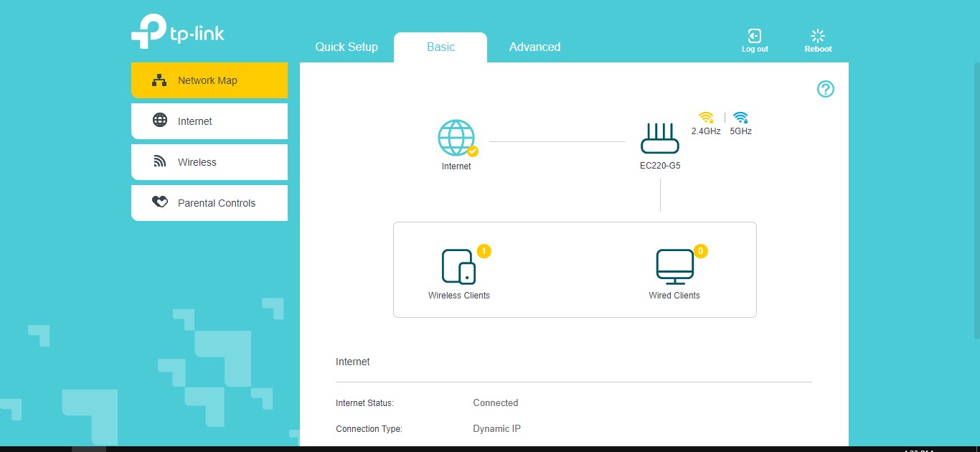
Task: Select the EC220-G5 router icon
Action: (x=659, y=138)
